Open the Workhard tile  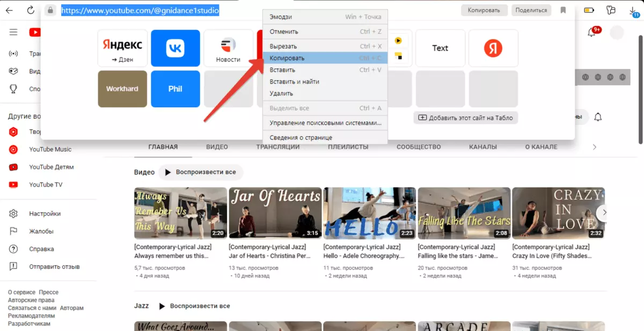point(122,89)
